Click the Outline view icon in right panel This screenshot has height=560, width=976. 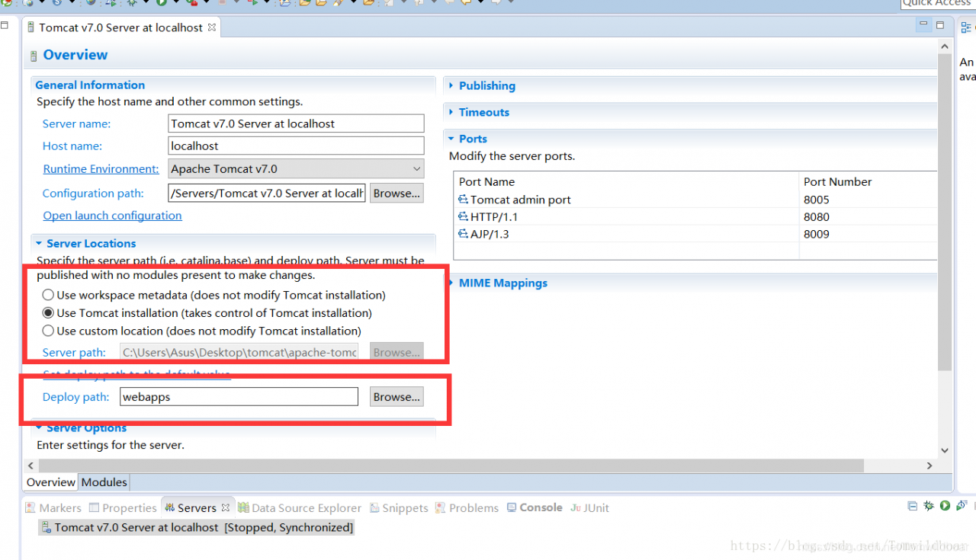(967, 27)
